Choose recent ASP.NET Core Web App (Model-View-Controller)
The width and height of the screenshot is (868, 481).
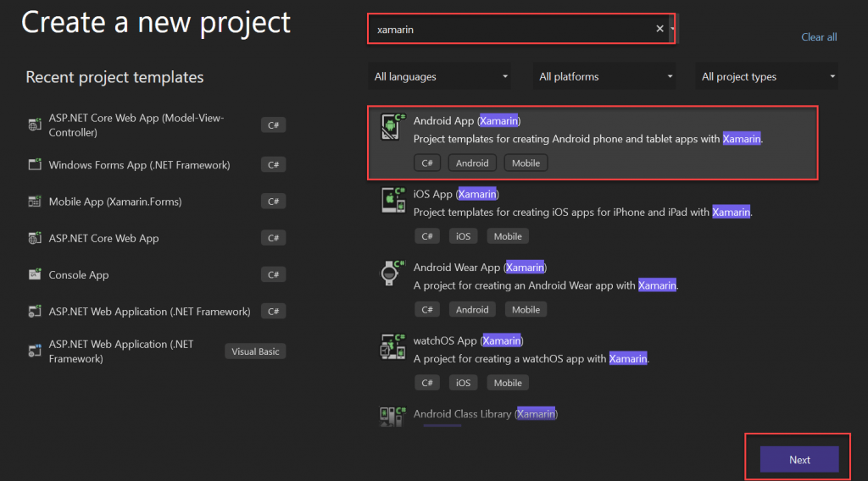coord(156,125)
